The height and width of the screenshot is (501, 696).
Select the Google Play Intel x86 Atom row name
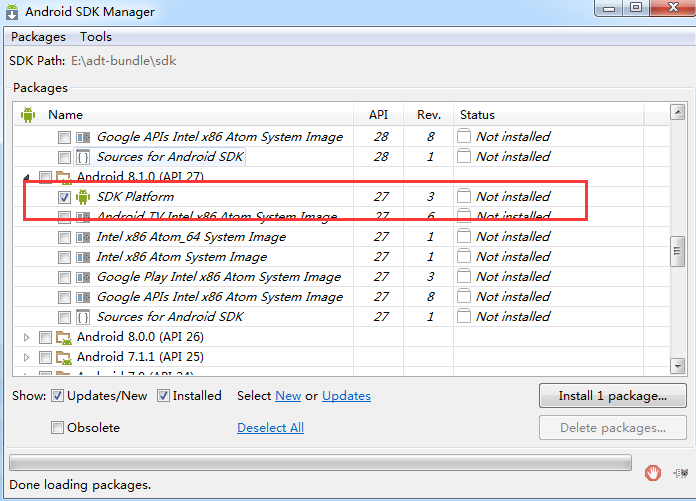tap(219, 277)
